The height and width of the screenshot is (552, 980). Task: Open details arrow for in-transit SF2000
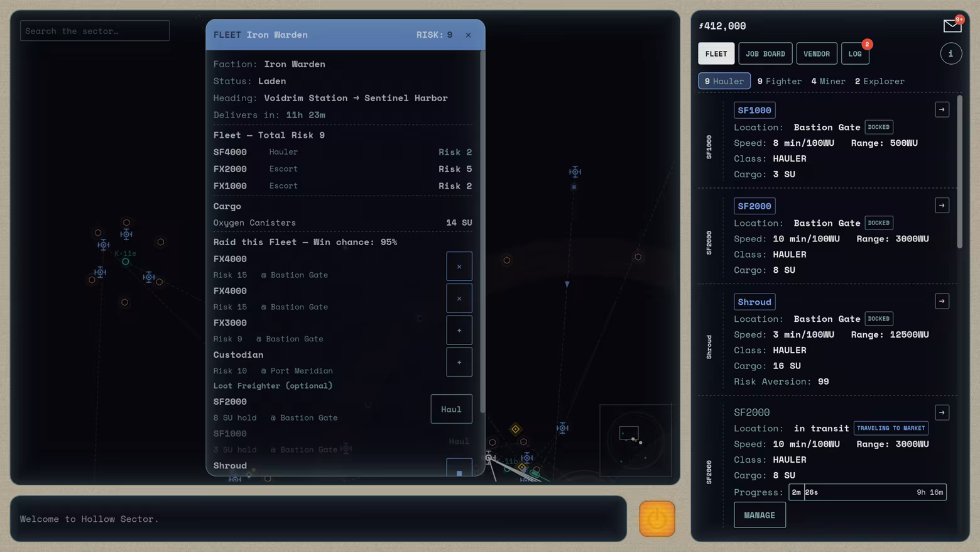point(942,412)
